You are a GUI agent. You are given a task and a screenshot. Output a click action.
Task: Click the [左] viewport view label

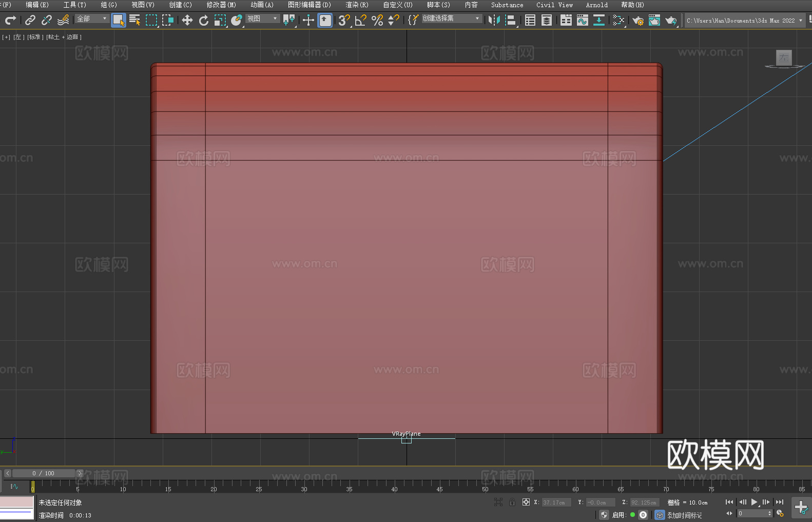18,37
